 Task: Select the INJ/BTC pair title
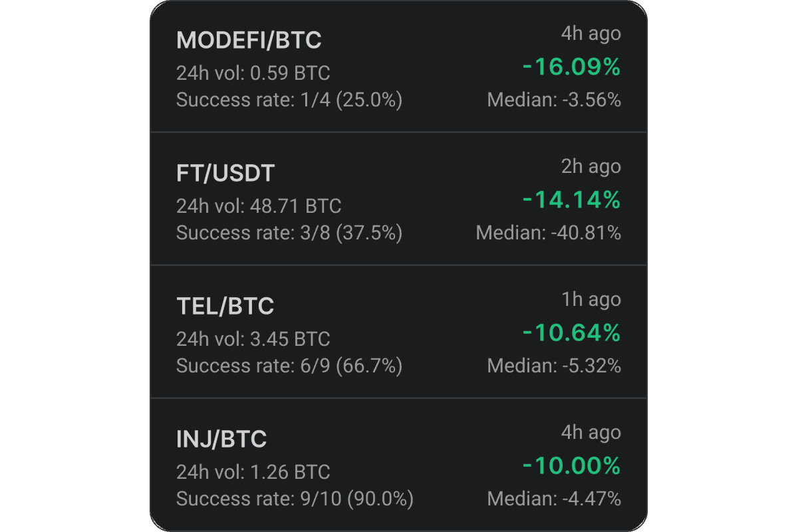click(221, 440)
